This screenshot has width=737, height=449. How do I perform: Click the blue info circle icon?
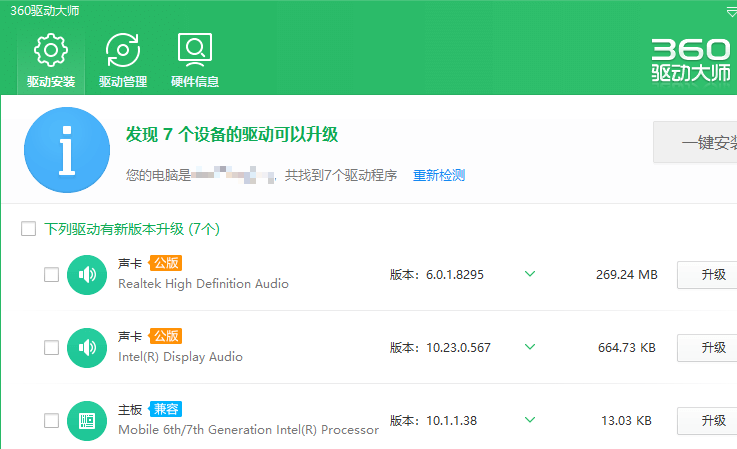(66, 150)
